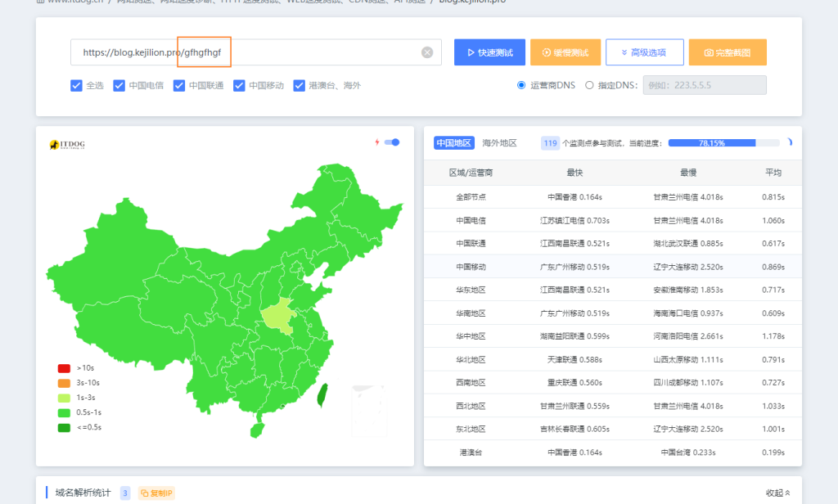Click the clear (X) icon in the URL field
This screenshot has height=504, width=838.
coord(426,52)
